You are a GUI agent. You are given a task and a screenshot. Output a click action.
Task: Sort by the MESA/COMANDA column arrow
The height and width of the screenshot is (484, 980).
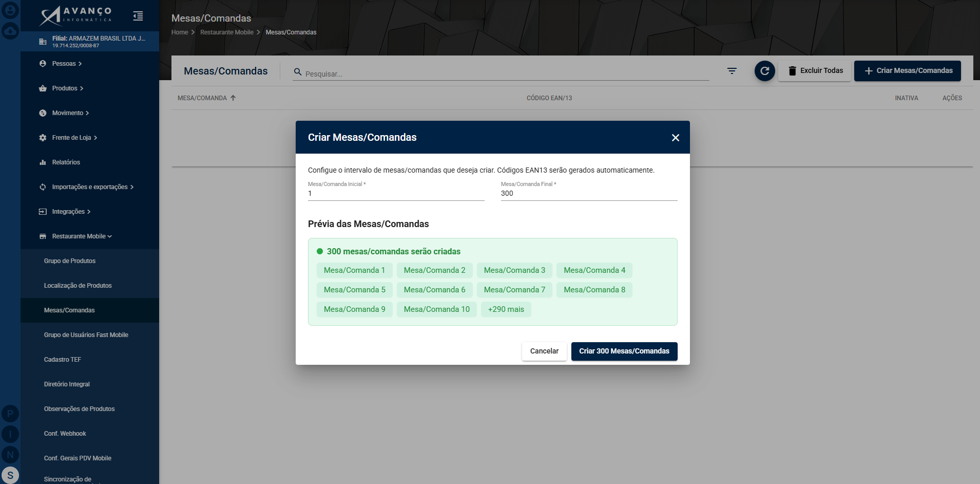233,98
